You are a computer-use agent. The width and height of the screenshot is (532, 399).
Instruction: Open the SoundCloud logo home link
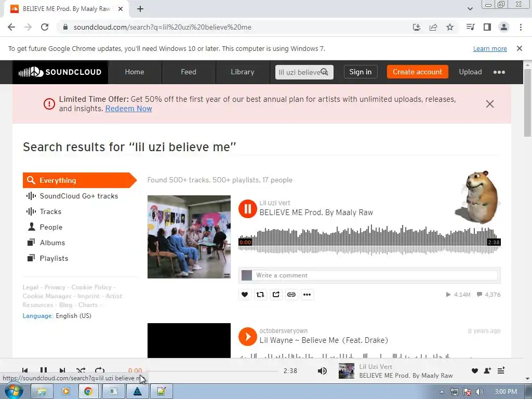[60, 72]
